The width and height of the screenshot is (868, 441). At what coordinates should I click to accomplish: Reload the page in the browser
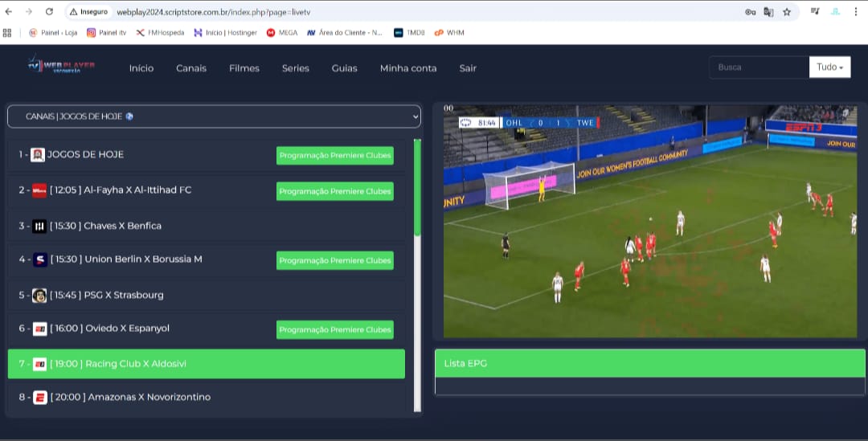coord(49,12)
